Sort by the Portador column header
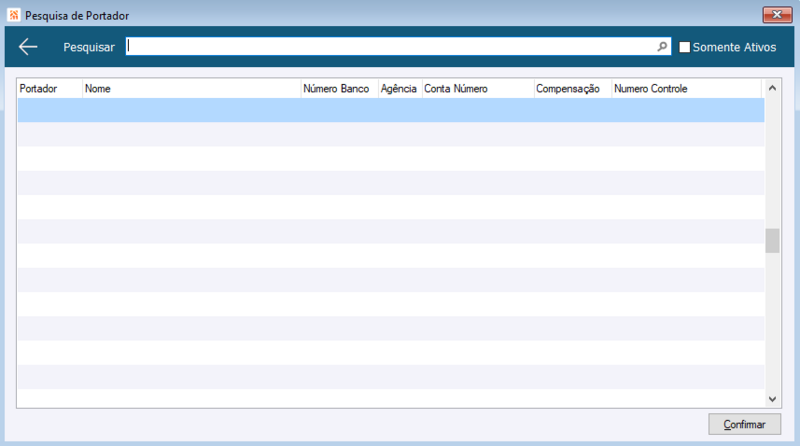This screenshot has height=446, width=800. point(49,89)
